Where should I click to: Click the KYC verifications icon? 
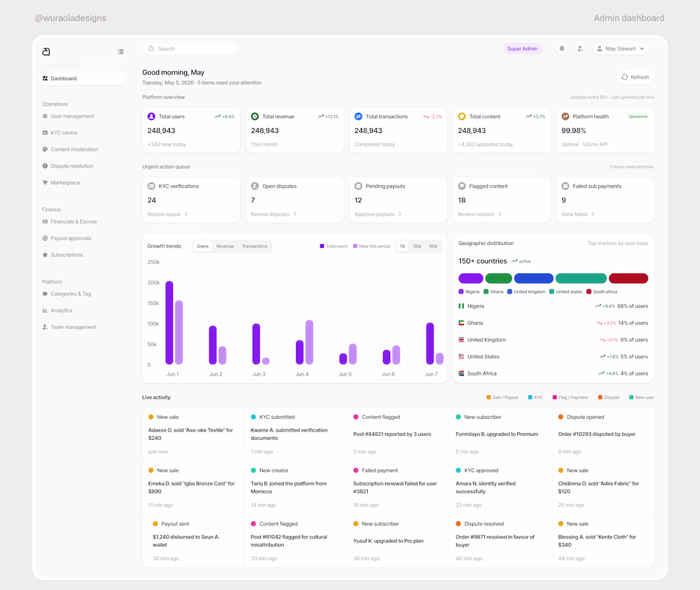tap(151, 186)
